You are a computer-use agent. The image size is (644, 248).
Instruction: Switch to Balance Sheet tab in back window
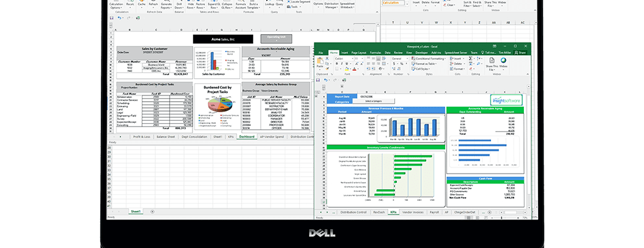[x=165, y=136]
